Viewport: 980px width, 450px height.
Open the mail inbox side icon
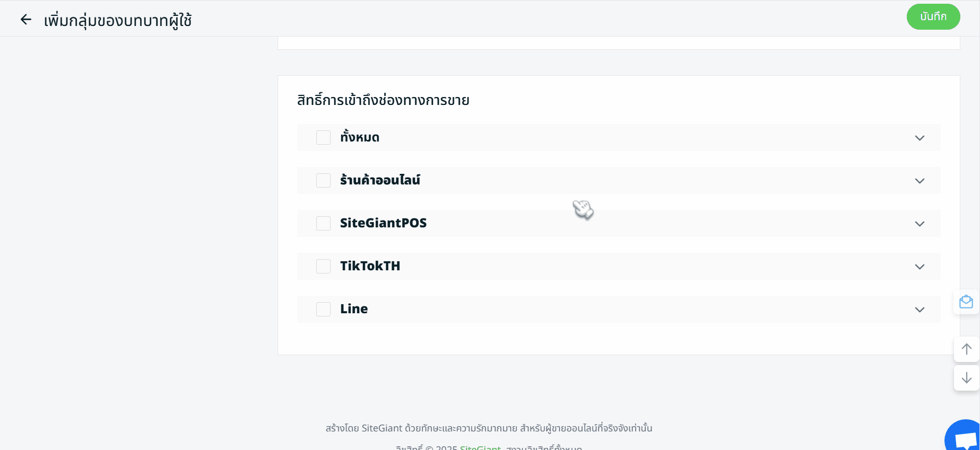point(966,302)
